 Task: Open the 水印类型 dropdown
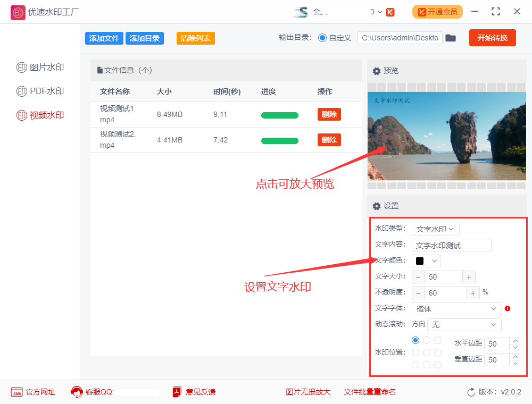[435, 229]
